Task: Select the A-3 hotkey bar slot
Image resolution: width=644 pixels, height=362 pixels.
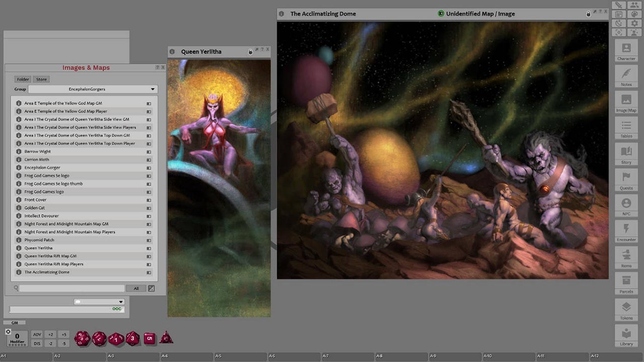Action: click(134, 356)
